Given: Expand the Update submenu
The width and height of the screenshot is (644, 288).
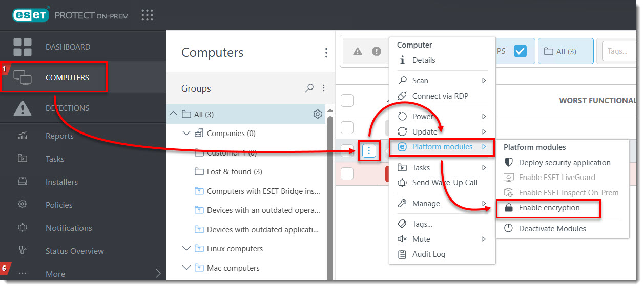Looking at the screenshot, I should click(443, 132).
